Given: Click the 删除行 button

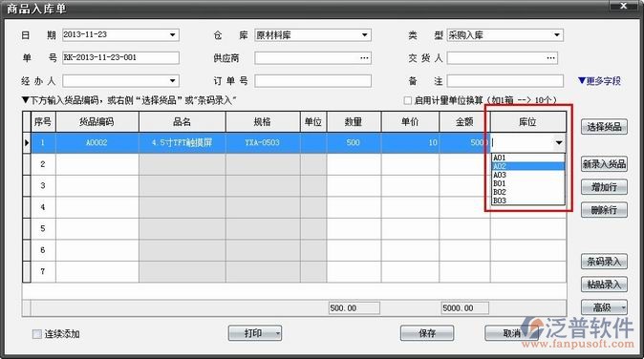Looking at the screenshot, I should [604, 210].
